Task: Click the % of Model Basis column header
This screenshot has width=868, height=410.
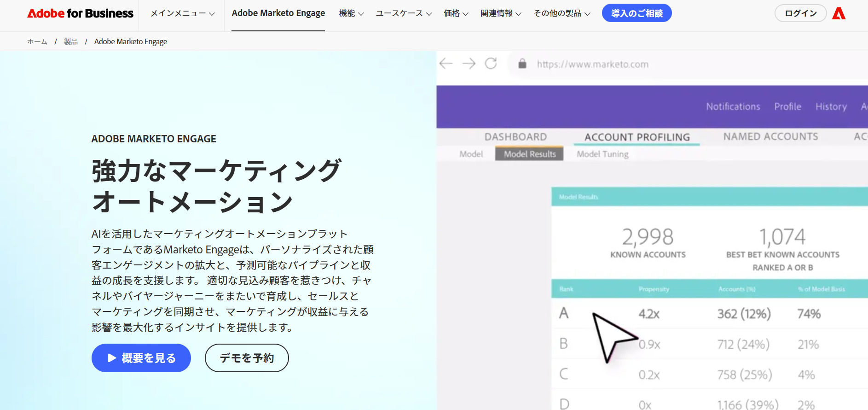Action: point(822,289)
